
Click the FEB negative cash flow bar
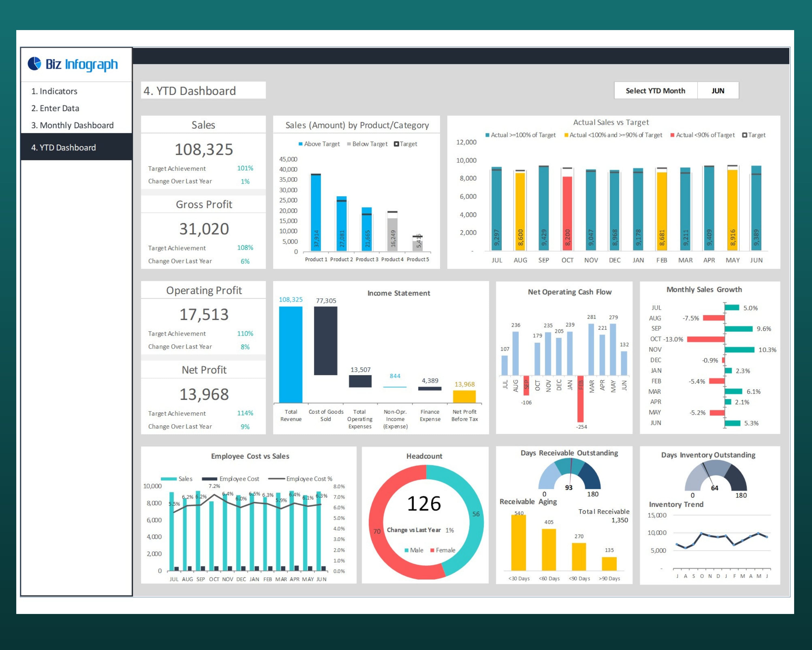coord(580,399)
